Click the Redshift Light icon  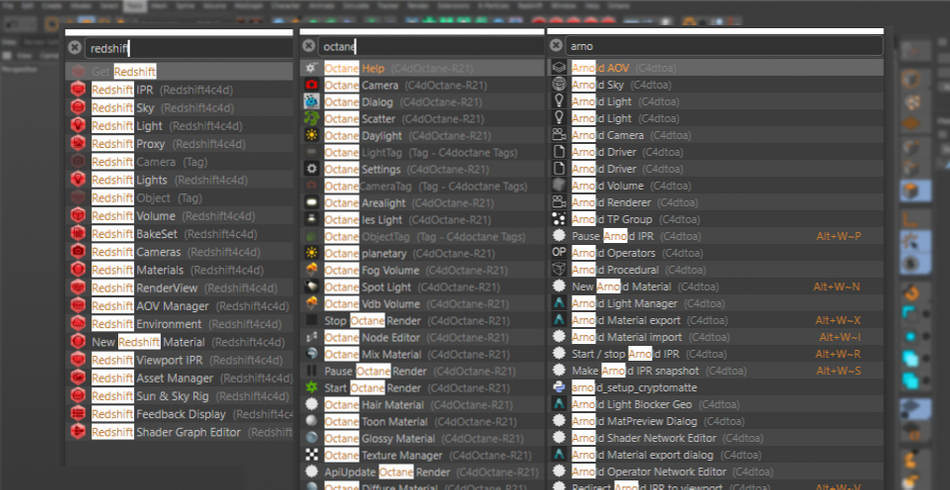(78, 126)
